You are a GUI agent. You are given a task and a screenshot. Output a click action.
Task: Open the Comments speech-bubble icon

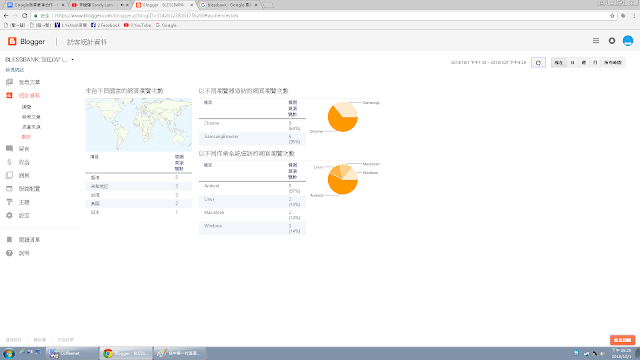9,149
